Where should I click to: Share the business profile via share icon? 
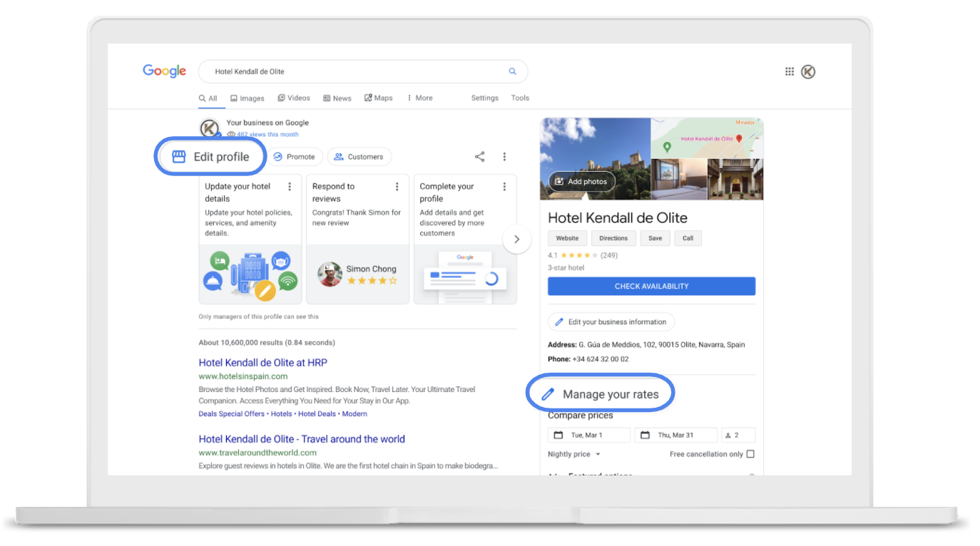tap(480, 157)
